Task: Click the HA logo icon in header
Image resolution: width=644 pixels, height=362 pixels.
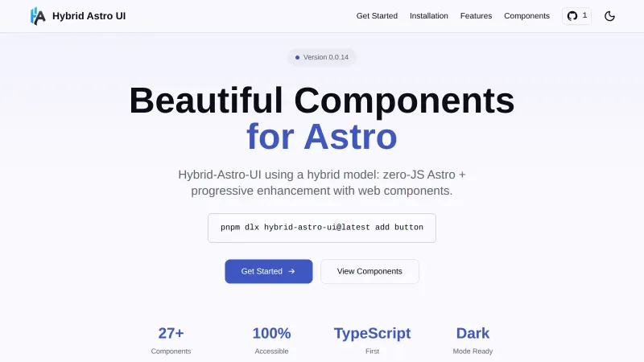Action: (38, 16)
